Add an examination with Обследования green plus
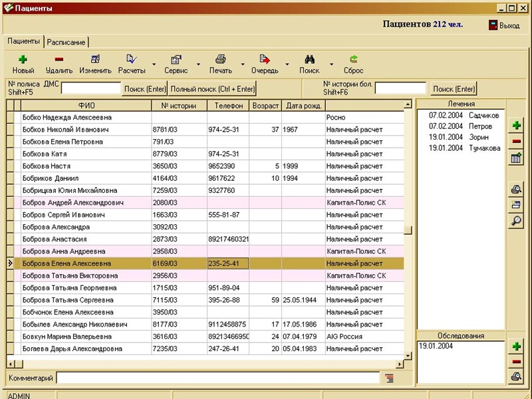 pyautogui.click(x=517, y=346)
